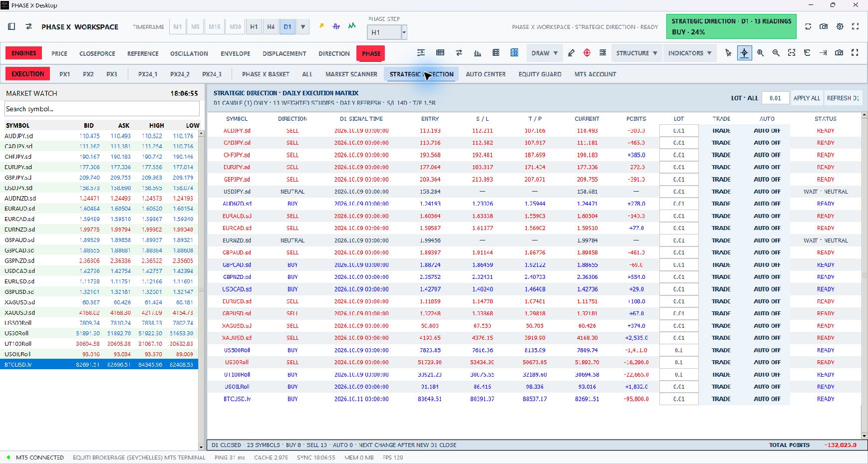868x464 pixels.
Task: Click the green zigzag chart icon
Action: tap(352, 26)
